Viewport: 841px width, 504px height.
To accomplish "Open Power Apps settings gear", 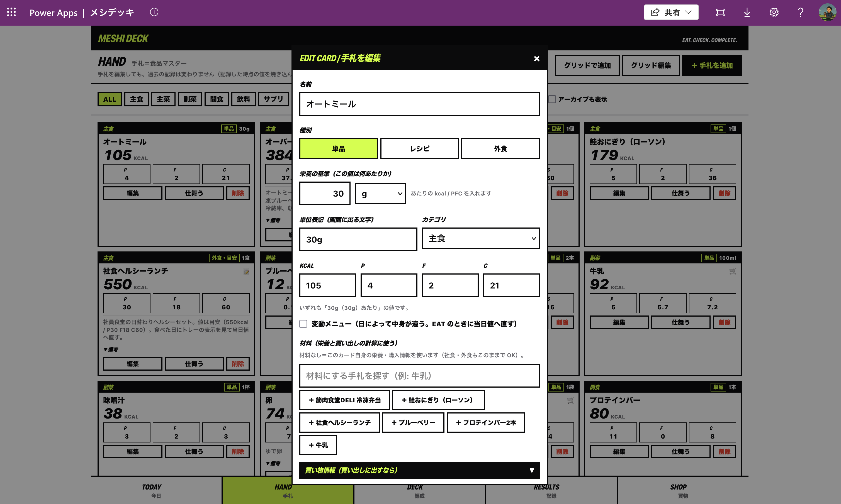I will (774, 12).
